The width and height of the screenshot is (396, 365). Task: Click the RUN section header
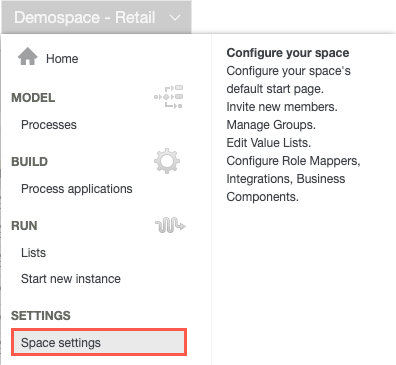tap(24, 226)
